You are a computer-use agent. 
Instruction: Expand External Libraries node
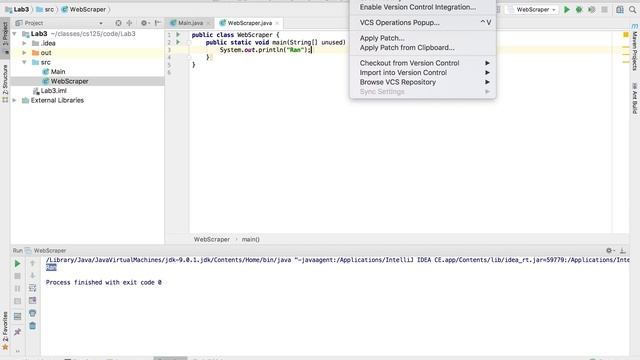click(15, 100)
